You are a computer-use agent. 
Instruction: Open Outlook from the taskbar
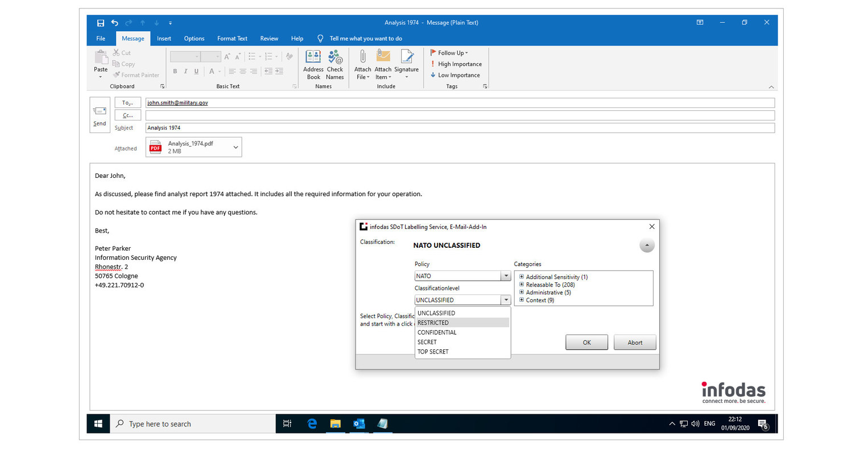tap(358, 424)
